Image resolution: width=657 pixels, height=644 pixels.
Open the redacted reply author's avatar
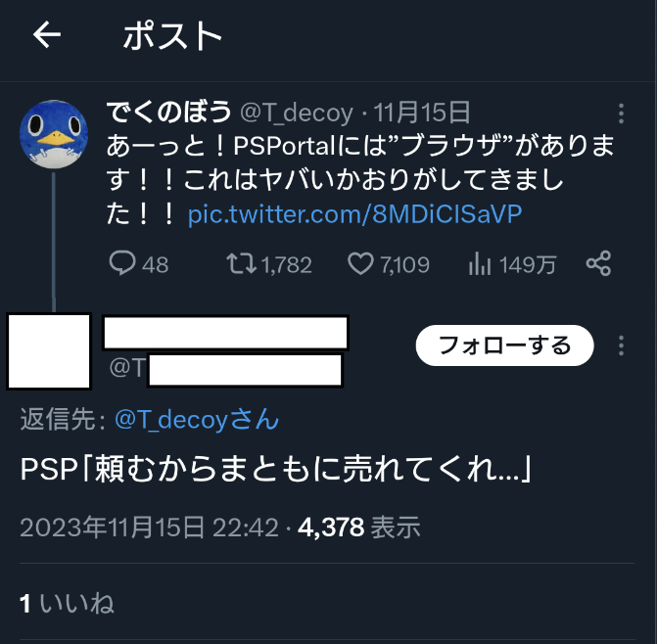[49, 351]
